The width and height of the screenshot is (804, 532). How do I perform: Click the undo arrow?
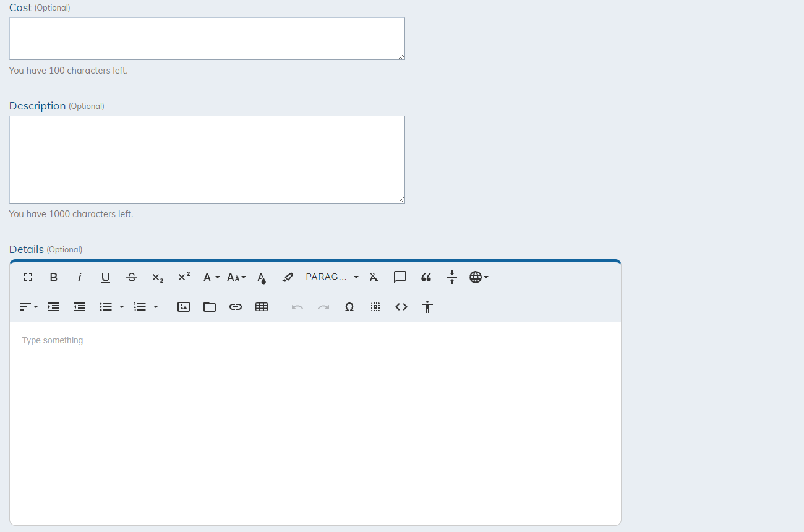297,307
